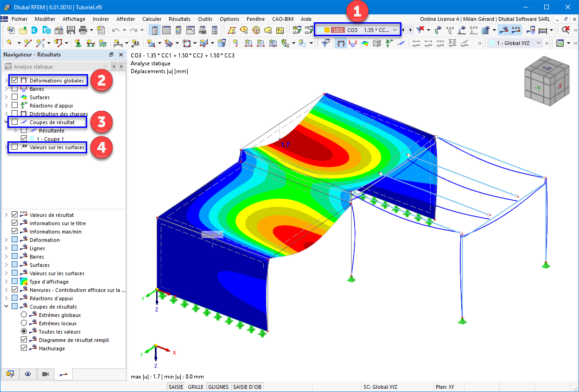Screen dimensions: 579x392
Task: Click the New Model icon in toolbar
Action: pos(11,30)
